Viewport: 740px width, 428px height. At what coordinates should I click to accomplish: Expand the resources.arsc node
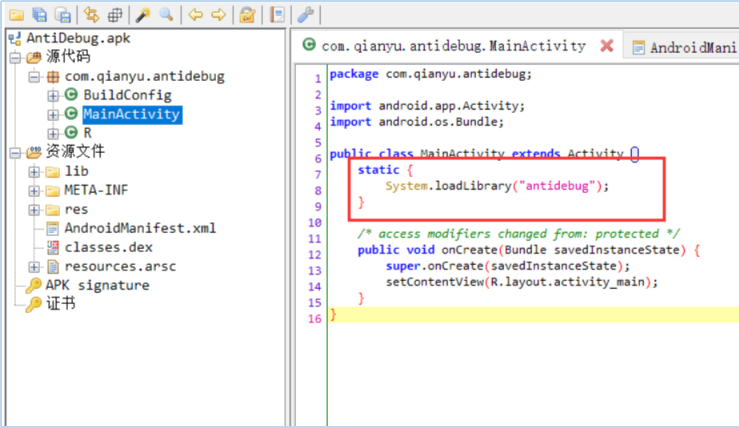34,267
